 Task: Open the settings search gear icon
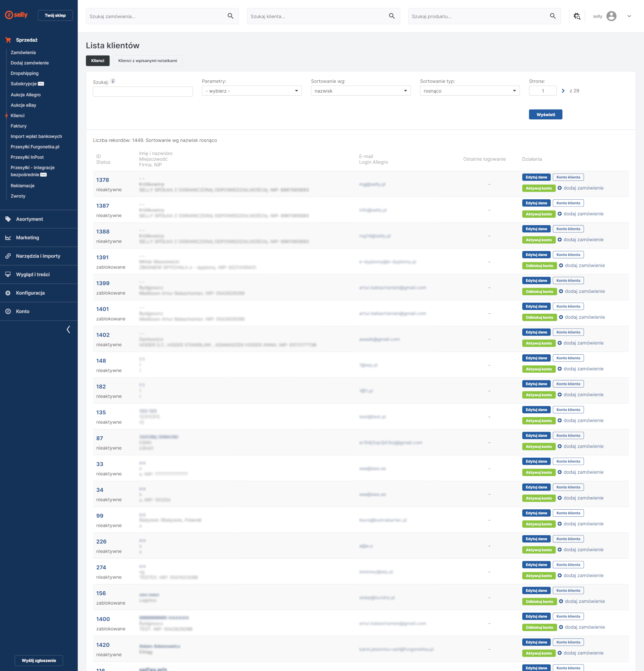click(x=577, y=16)
